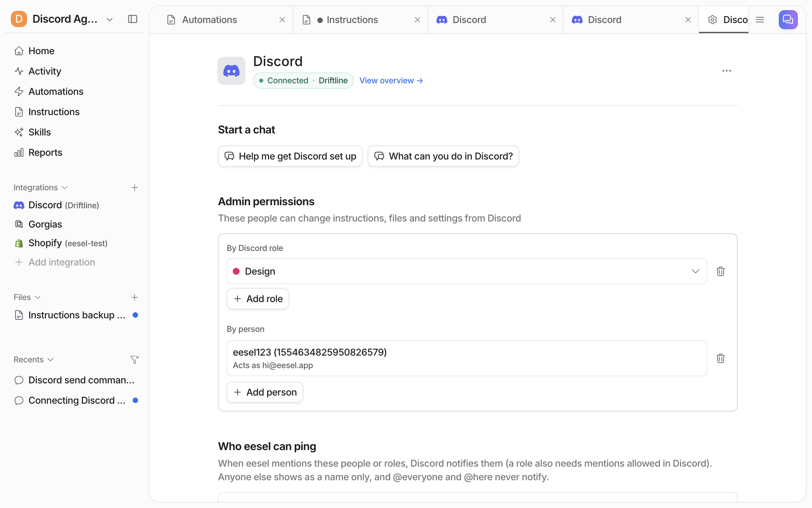Switch to the Instructions tab

[360, 20]
